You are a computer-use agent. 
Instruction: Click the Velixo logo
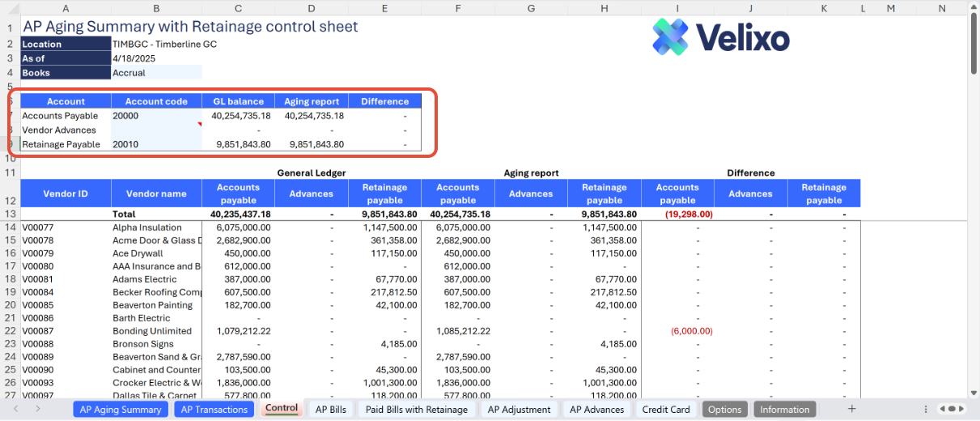pyautogui.click(x=721, y=36)
